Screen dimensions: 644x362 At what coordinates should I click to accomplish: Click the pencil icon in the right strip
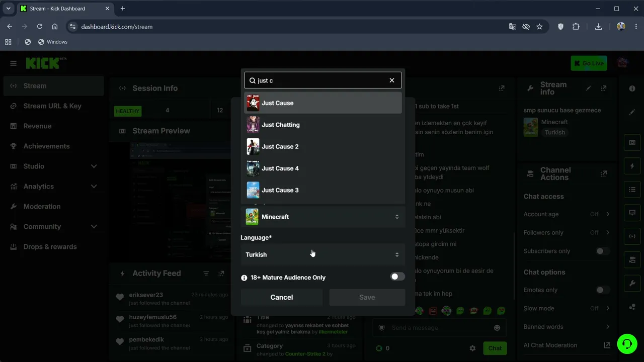(632, 112)
